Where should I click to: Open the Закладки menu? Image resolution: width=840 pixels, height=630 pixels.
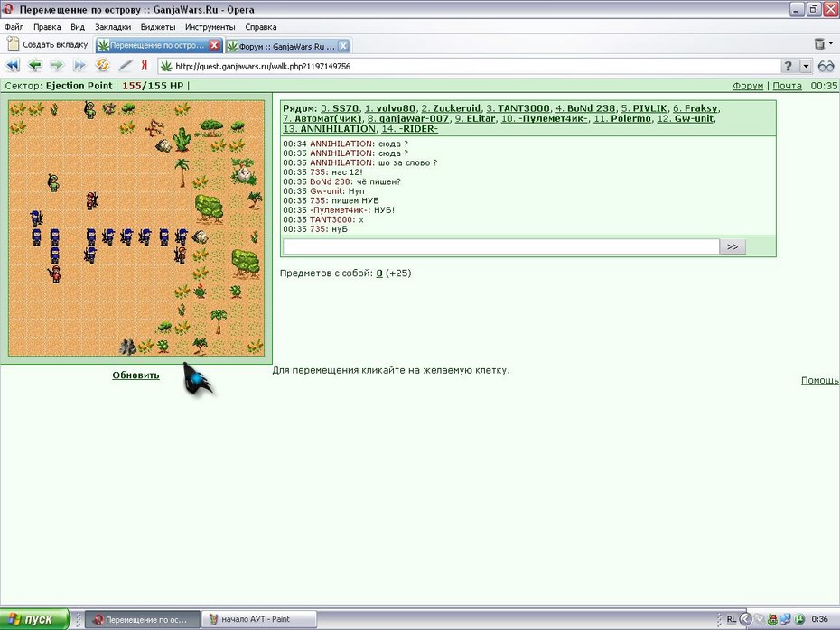(x=113, y=27)
